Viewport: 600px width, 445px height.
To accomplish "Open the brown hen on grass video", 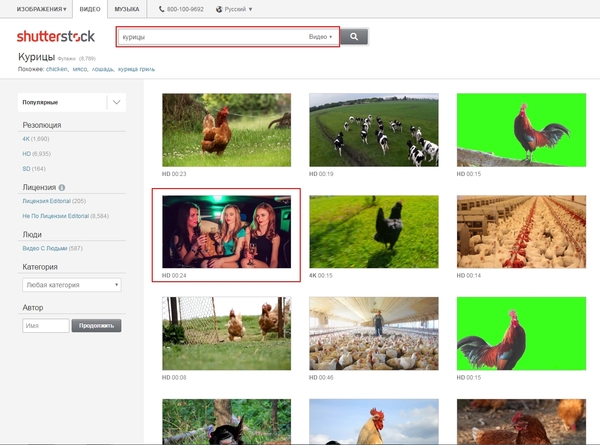I will 227,130.
